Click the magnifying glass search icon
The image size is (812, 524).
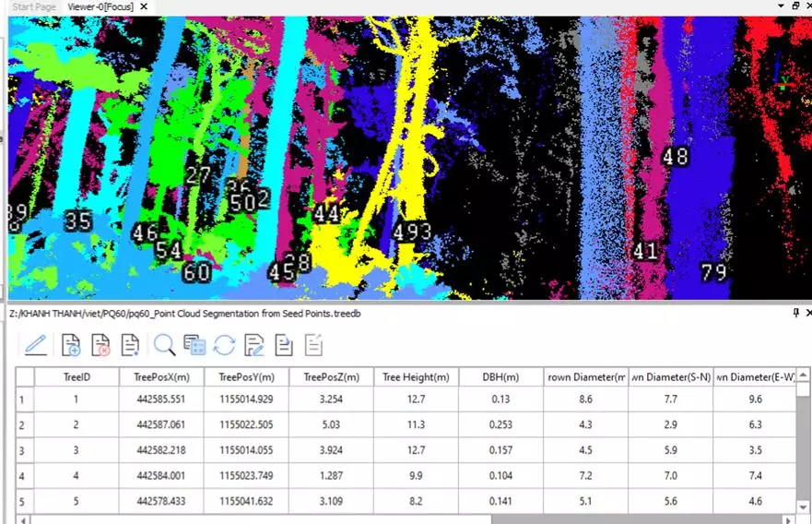pyautogui.click(x=165, y=345)
